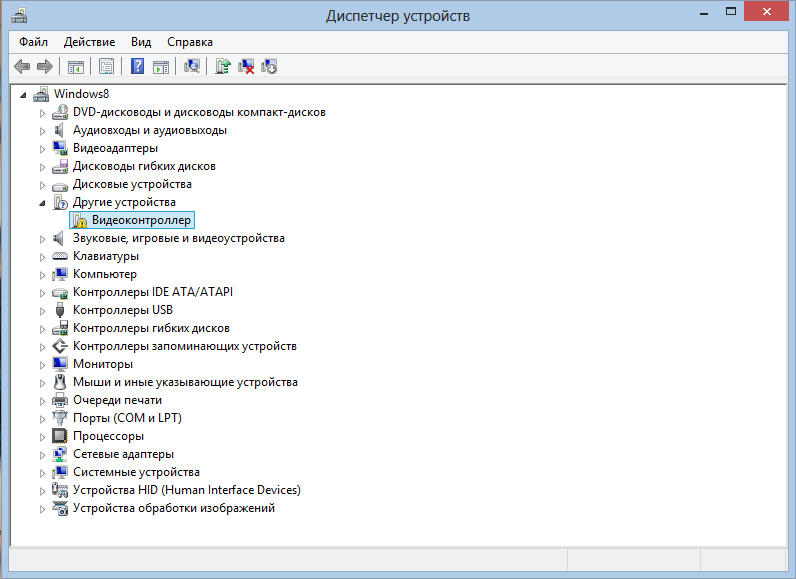Select the Сетевые адаптеры label

(123, 454)
